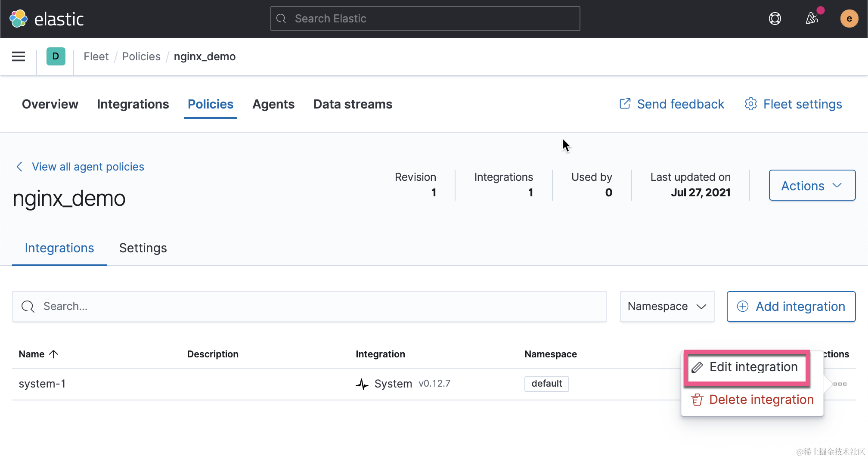Open the user avatar menu

click(x=849, y=19)
